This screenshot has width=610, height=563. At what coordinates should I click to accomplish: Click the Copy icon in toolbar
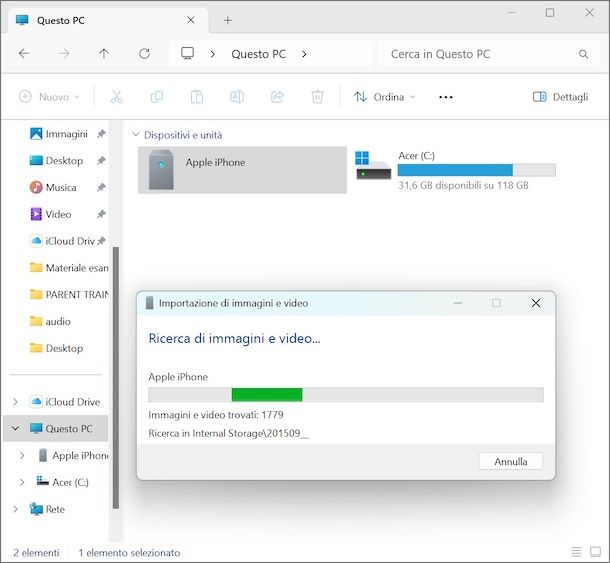[x=157, y=97]
